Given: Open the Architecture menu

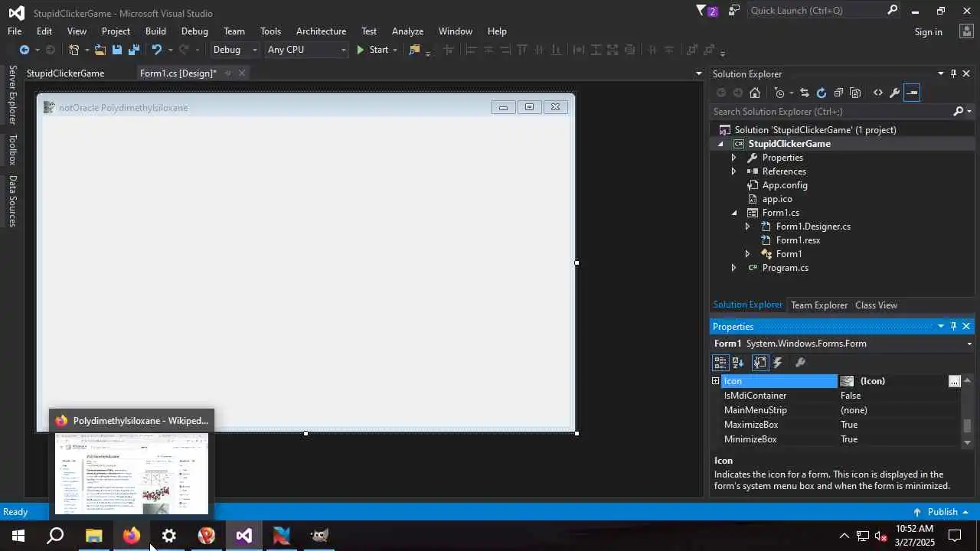Looking at the screenshot, I should [x=321, y=31].
